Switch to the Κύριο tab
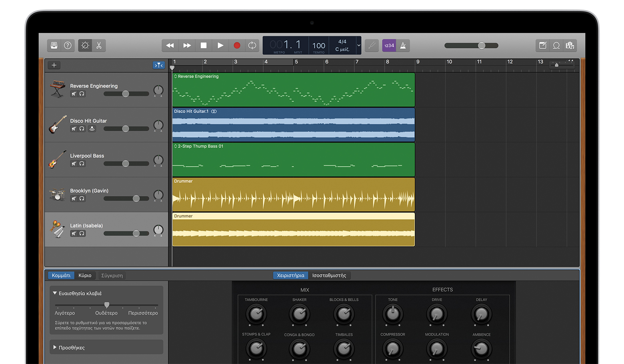The width and height of the screenshot is (624, 364). coord(85,276)
